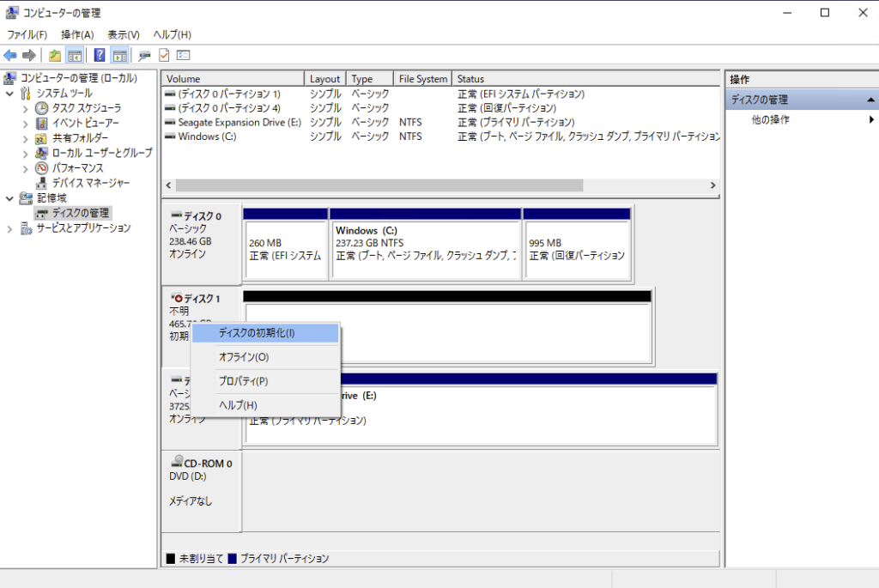
Task: Click the blue primary partition legend swatch
Action: [x=233, y=559]
